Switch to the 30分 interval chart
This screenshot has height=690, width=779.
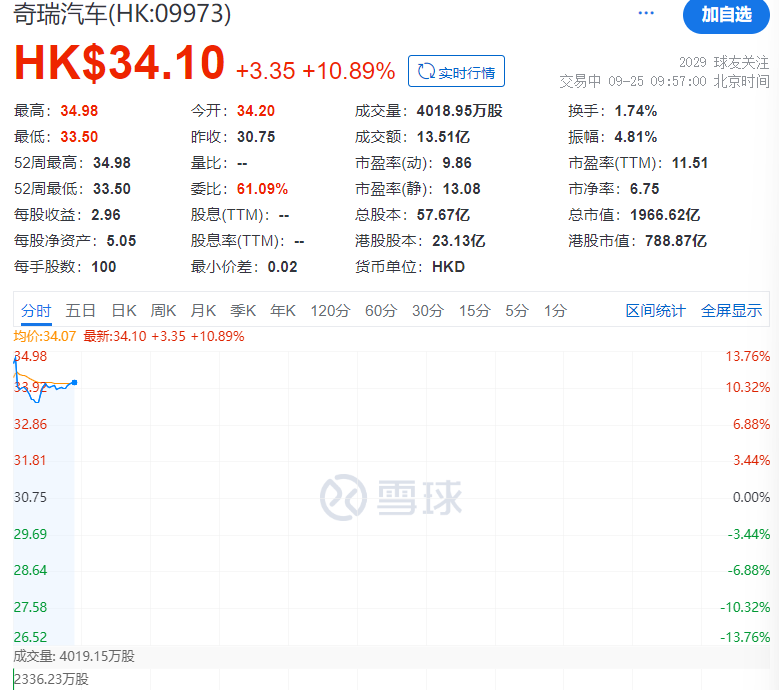[427, 311]
